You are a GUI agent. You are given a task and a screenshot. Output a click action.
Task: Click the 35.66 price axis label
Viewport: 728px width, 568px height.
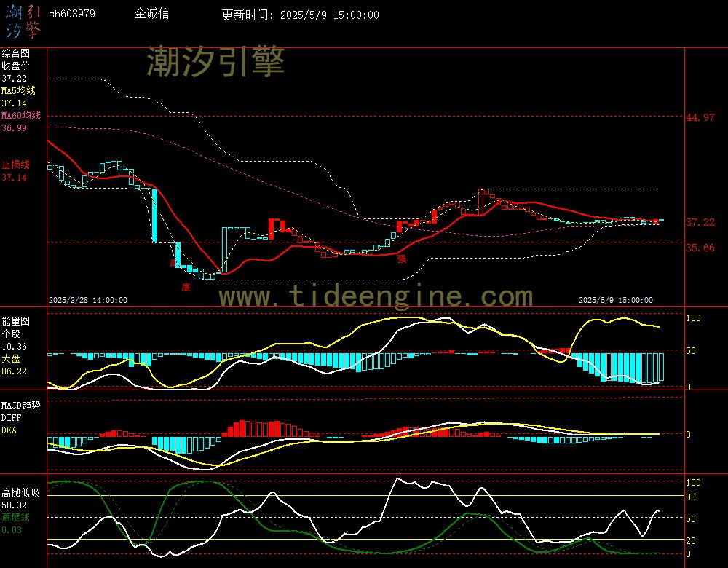pos(700,248)
